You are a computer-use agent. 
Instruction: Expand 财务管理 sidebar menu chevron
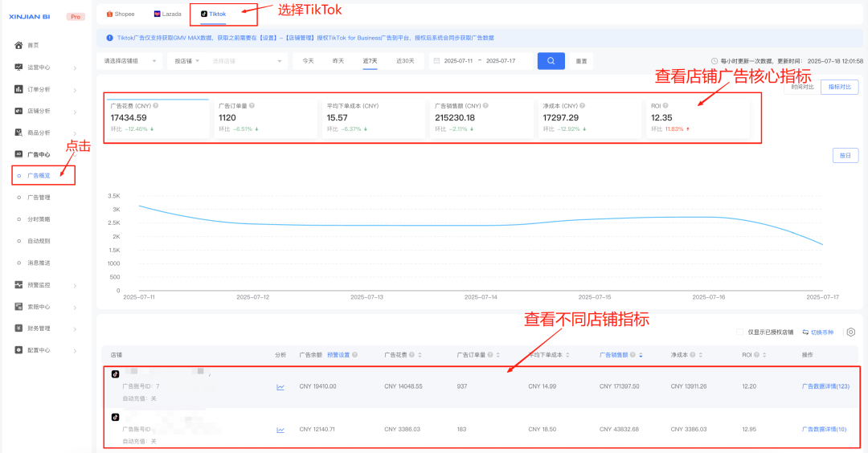point(75,329)
